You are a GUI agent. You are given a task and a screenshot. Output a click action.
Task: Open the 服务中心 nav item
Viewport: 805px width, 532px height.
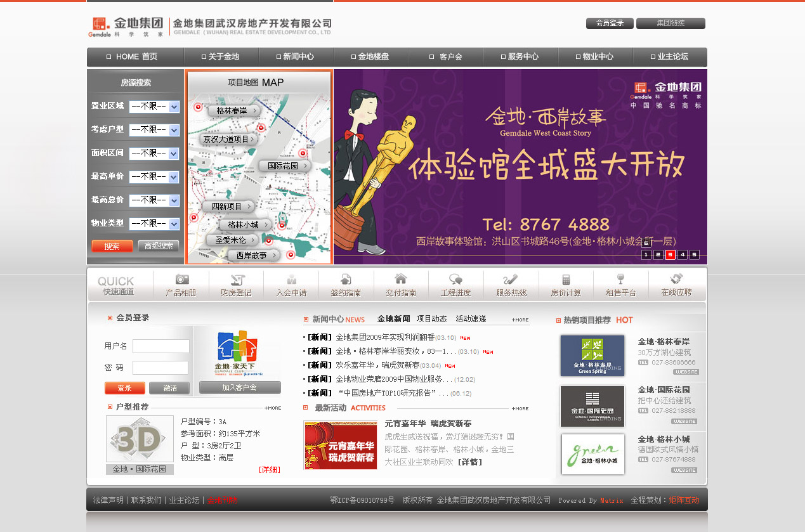tap(521, 56)
